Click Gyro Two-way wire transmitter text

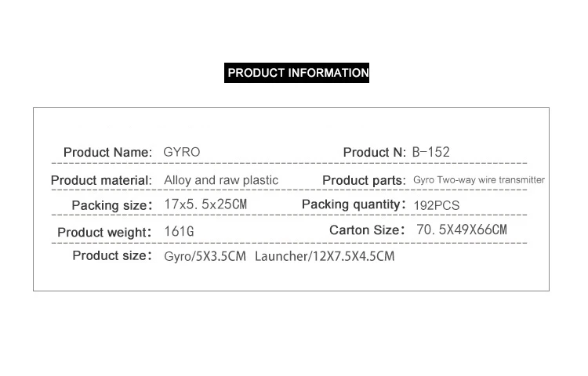[x=479, y=179]
